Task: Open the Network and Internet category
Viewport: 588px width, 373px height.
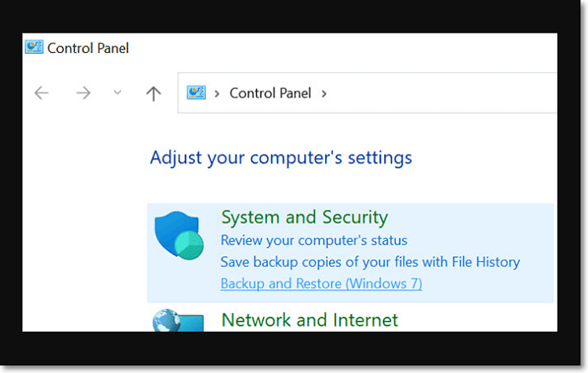Action: [309, 320]
